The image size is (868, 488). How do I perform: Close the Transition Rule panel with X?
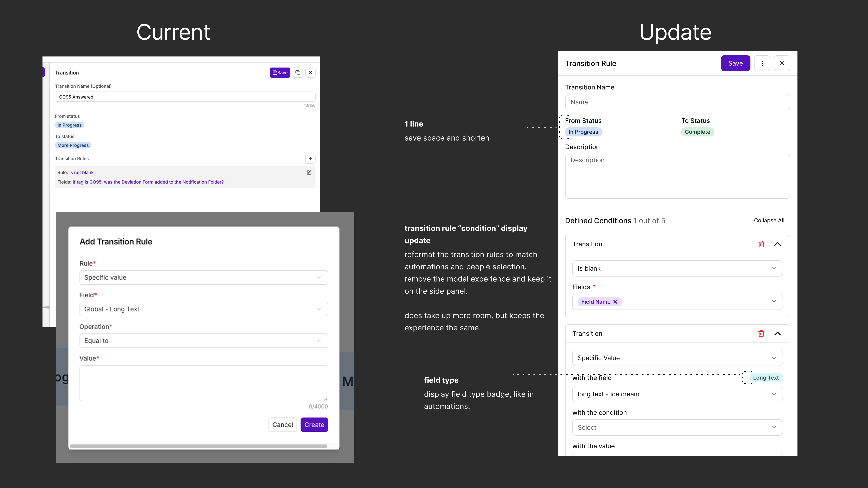(x=782, y=63)
